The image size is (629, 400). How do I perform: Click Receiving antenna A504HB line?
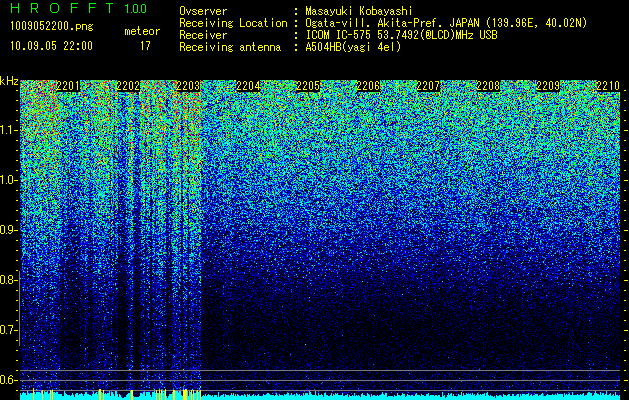click(x=290, y=47)
